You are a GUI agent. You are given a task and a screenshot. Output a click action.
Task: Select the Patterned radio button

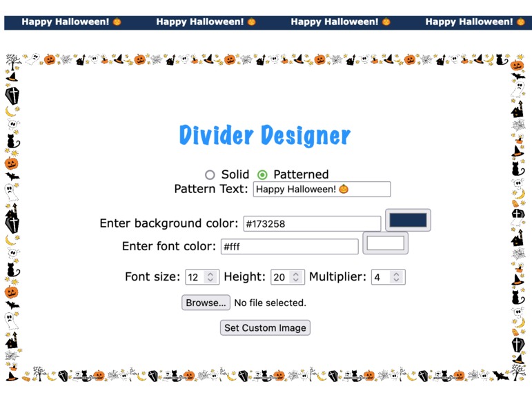click(x=262, y=175)
